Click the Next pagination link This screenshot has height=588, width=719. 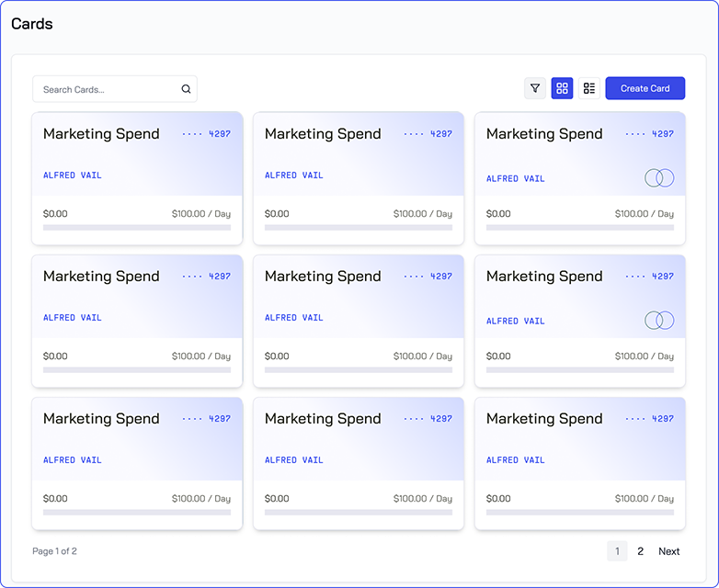click(x=669, y=551)
